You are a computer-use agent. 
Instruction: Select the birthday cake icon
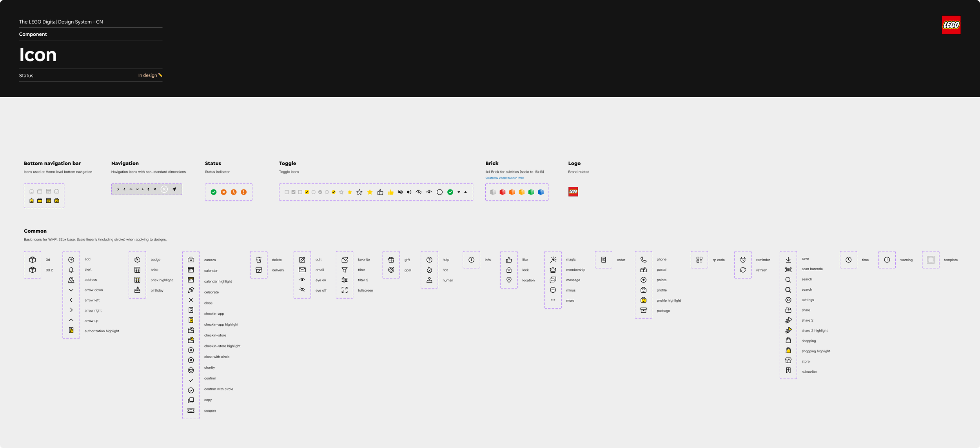(x=137, y=290)
